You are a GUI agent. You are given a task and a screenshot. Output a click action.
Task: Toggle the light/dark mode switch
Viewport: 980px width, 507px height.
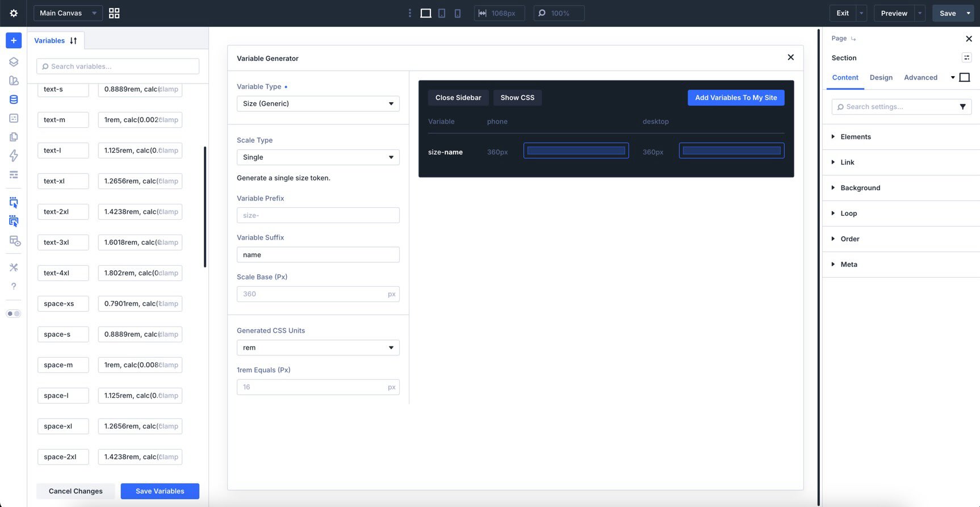click(x=14, y=313)
